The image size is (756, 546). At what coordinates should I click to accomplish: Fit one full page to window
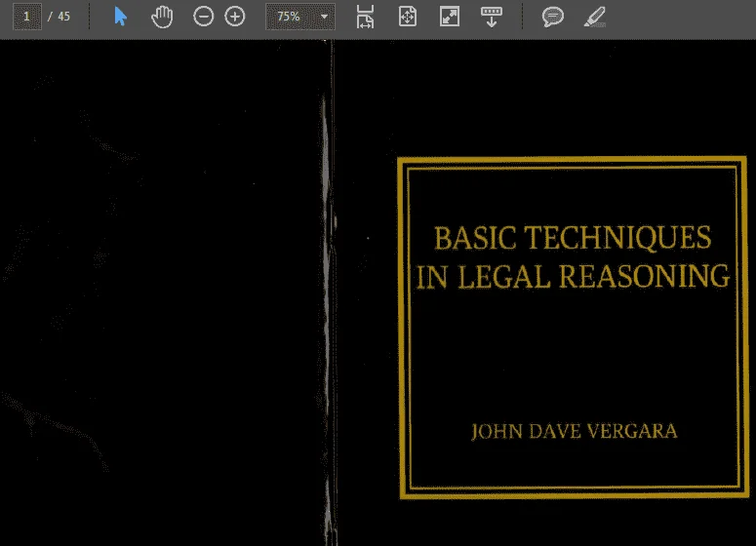(408, 17)
